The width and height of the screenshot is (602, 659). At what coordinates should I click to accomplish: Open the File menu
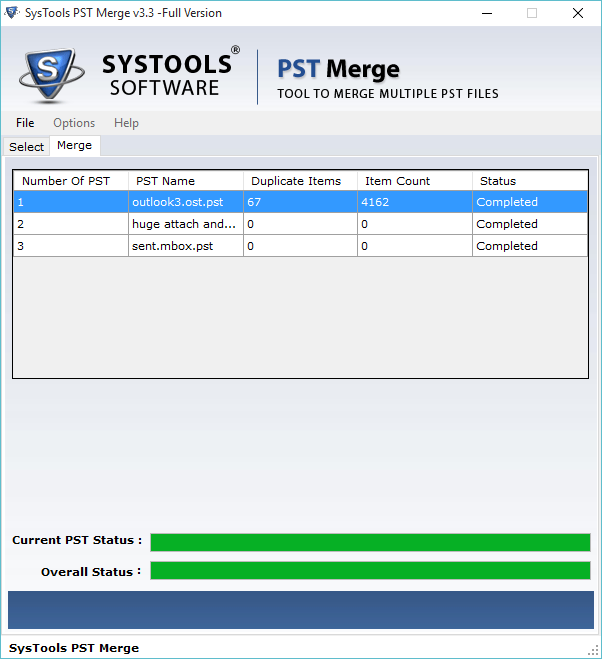25,123
